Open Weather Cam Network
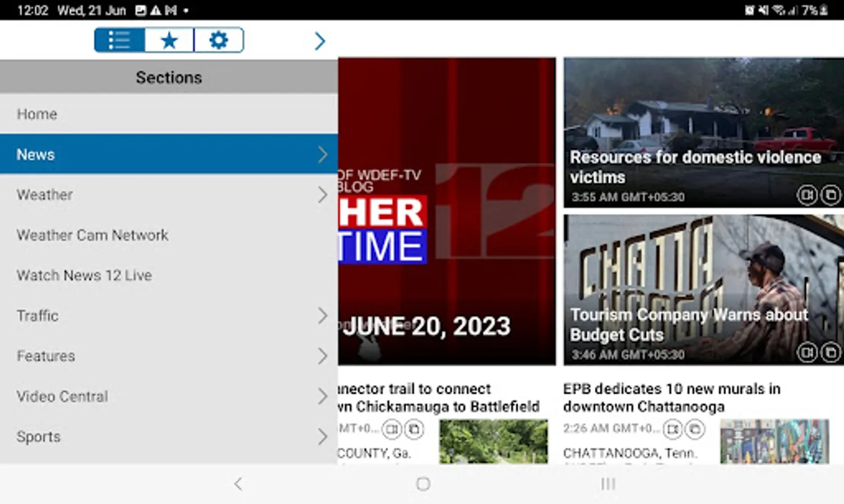This screenshot has height=504, width=844. click(169, 235)
